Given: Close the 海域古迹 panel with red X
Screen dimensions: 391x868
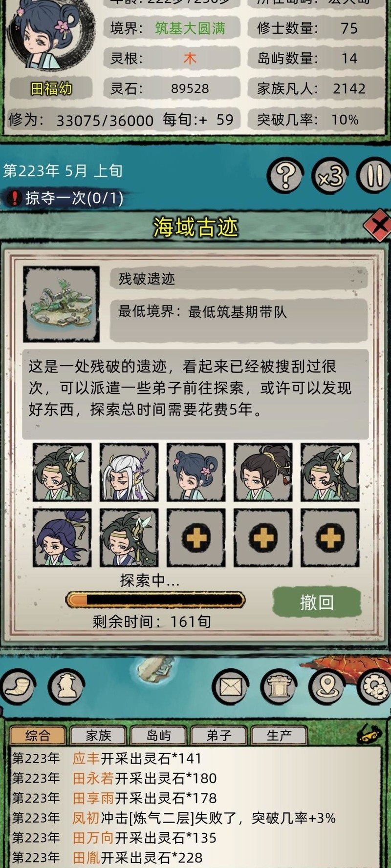Looking at the screenshot, I should [x=378, y=225].
